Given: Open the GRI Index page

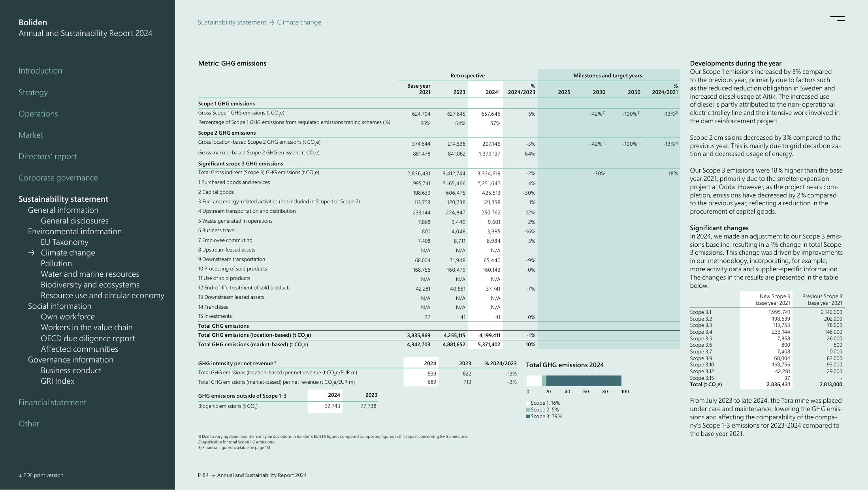Looking at the screenshot, I should click(x=57, y=381).
